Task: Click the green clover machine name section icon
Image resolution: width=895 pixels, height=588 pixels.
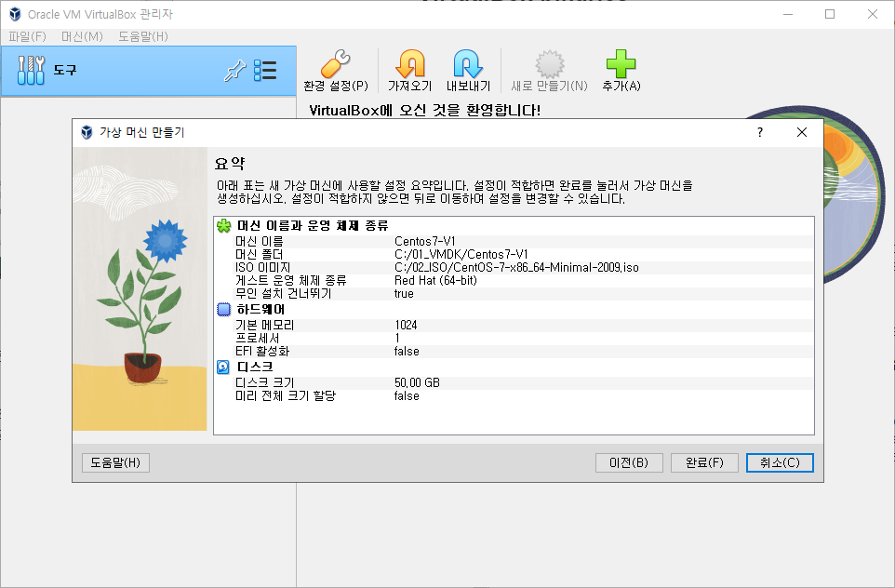Action: coord(223,225)
